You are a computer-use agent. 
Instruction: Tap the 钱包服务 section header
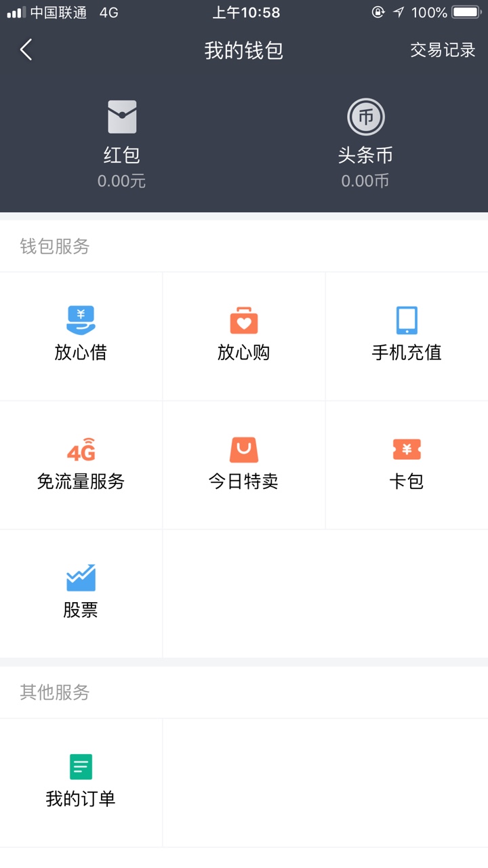(55, 247)
